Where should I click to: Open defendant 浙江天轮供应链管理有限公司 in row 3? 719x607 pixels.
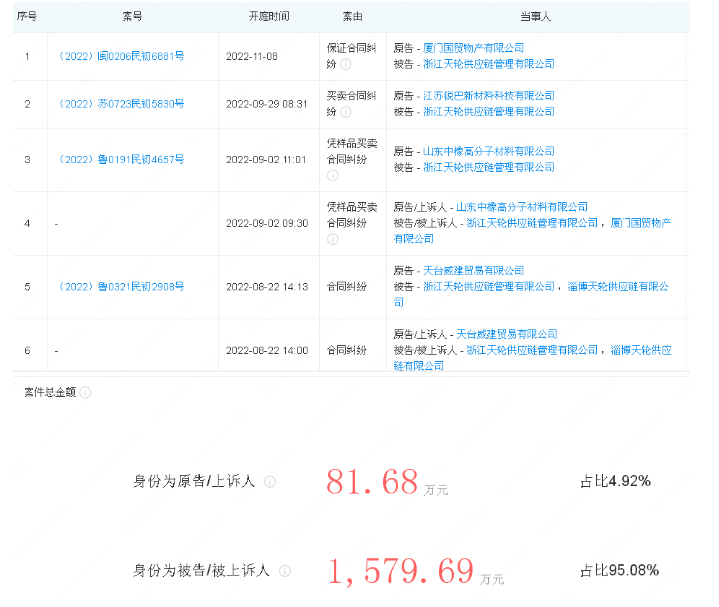point(489,168)
